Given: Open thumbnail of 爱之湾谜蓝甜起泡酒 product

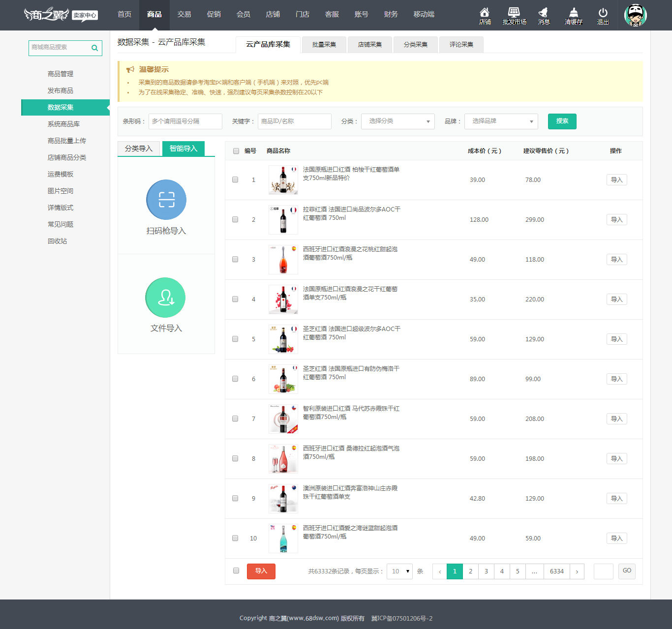Looking at the screenshot, I should (283, 539).
